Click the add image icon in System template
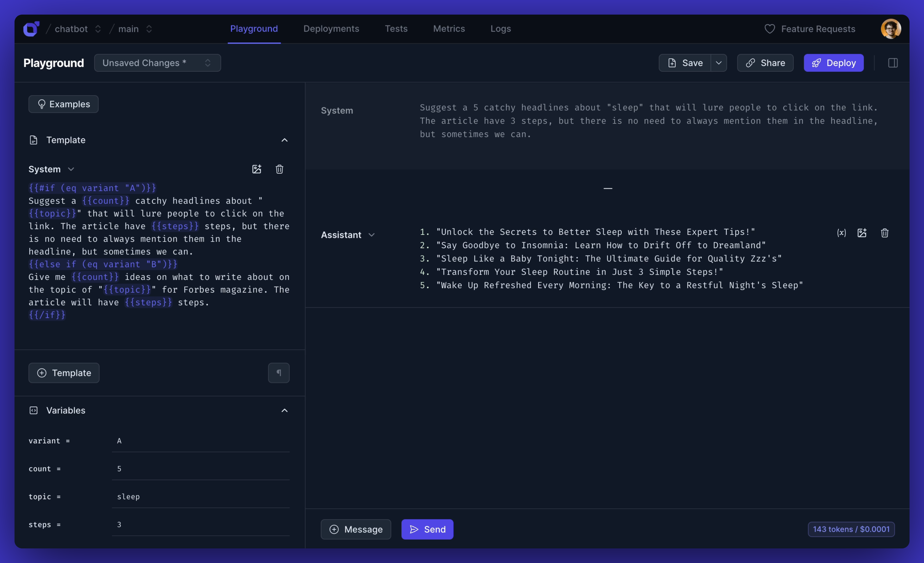 pos(257,169)
